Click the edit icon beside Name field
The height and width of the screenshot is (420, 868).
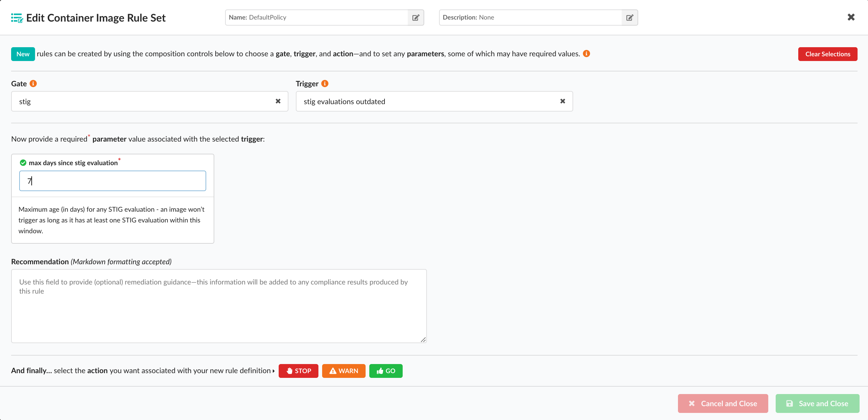pyautogui.click(x=415, y=18)
